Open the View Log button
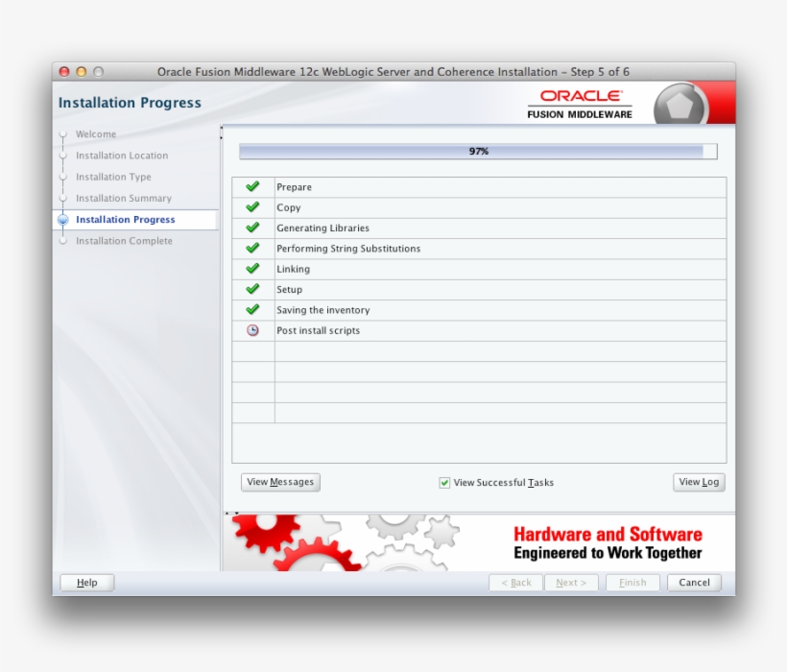This screenshot has width=787, height=672. 699,482
